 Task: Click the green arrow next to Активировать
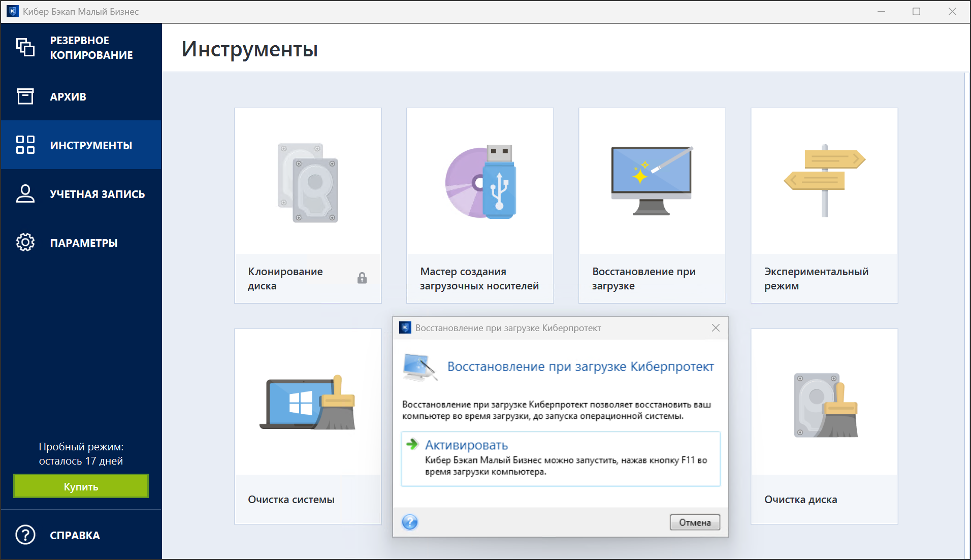[x=412, y=445]
